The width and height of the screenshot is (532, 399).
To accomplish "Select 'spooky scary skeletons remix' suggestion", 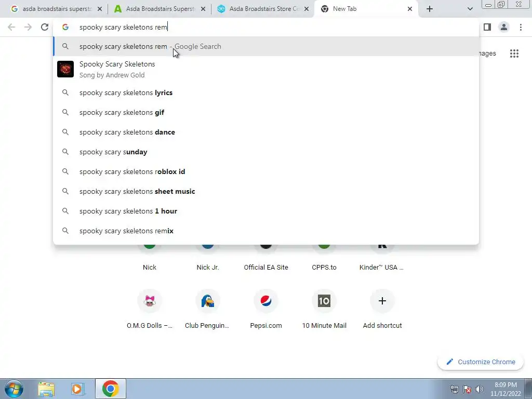I will click(x=266, y=231).
